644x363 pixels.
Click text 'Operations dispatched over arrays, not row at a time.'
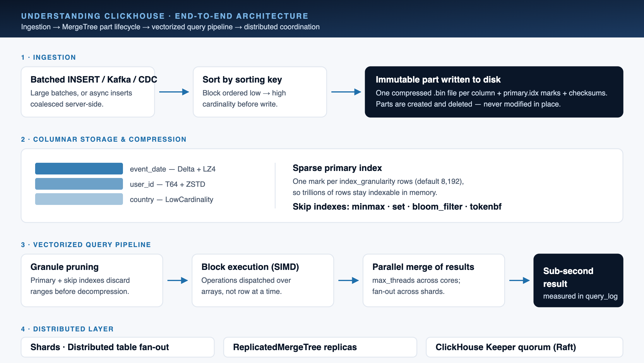[x=246, y=286]
